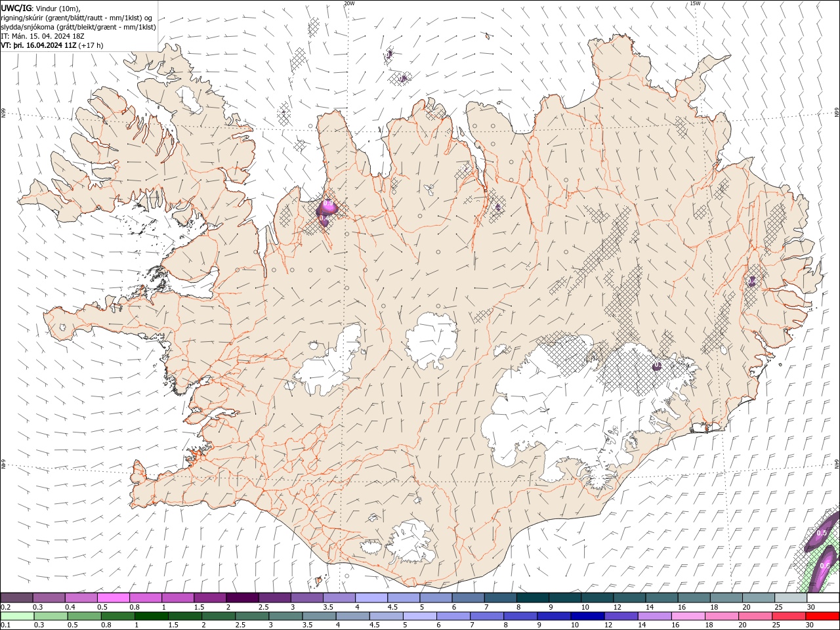Screen dimensions: 840x630
Task: Click the upper legend swatch starting at 0.2
Action: 16,597
